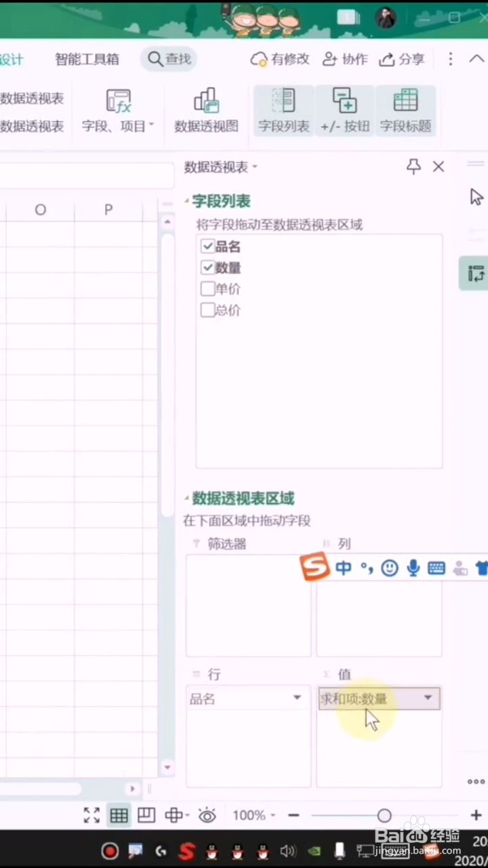Screen dimensions: 488x868
Task: Switch to full screen view in status bar
Action: click(91, 815)
